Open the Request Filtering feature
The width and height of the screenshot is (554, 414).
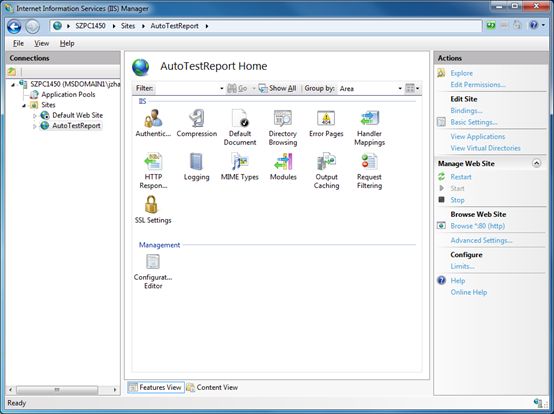[x=369, y=162]
